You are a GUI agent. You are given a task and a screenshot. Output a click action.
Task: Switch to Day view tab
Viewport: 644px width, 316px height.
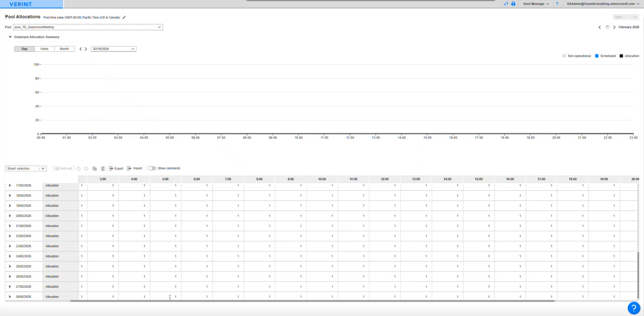pos(24,49)
